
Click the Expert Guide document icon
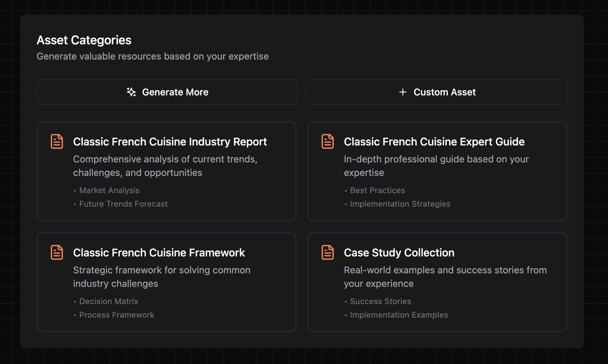point(327,141)
